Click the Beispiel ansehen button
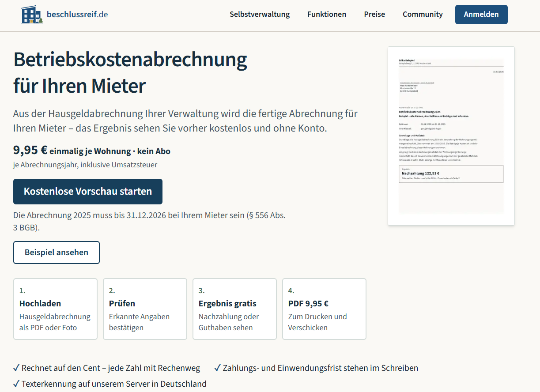 coord(57,253)
